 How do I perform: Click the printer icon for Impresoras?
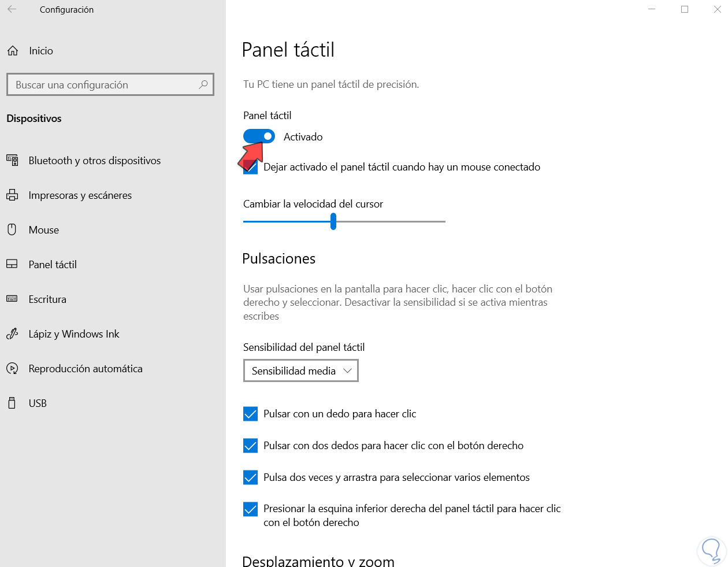(12, 195)
